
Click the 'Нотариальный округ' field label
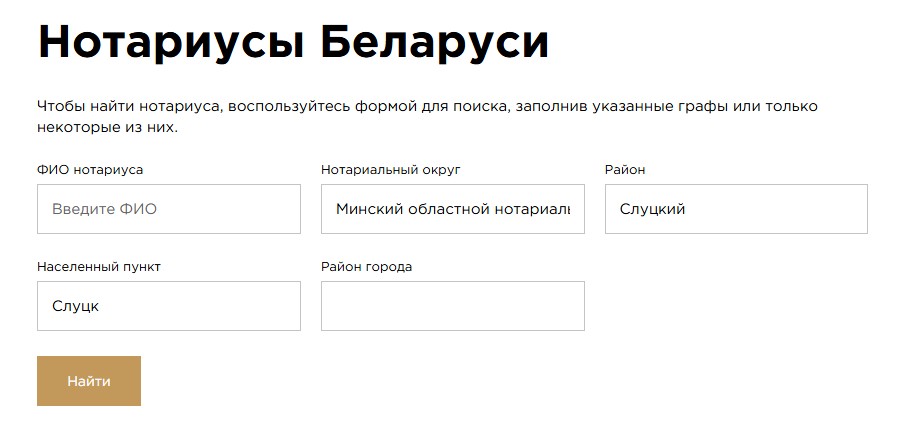click(390, 170)
